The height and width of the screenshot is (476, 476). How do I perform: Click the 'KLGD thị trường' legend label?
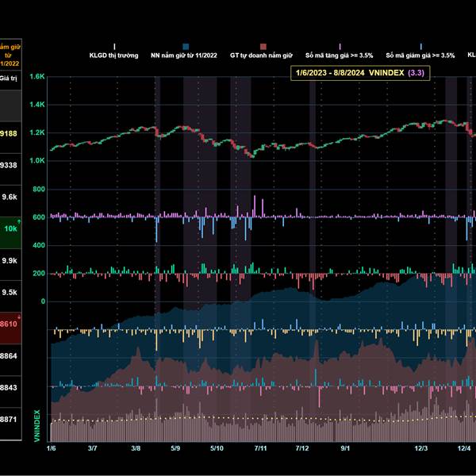click(113, 56)
